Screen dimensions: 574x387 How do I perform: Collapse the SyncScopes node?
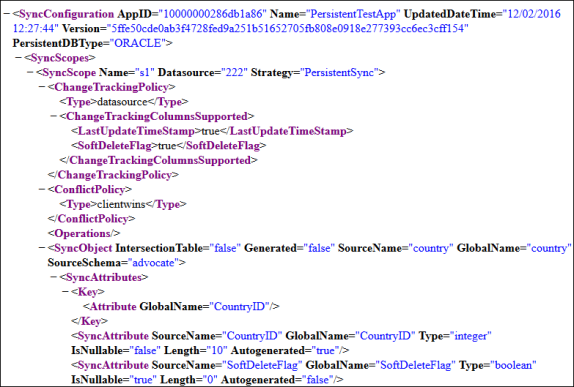point(19,58)
